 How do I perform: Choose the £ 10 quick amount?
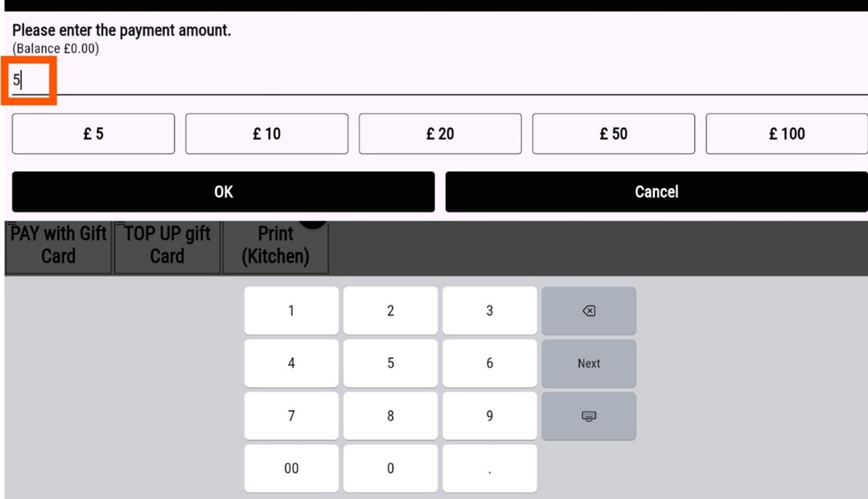(x=267, y=134)
